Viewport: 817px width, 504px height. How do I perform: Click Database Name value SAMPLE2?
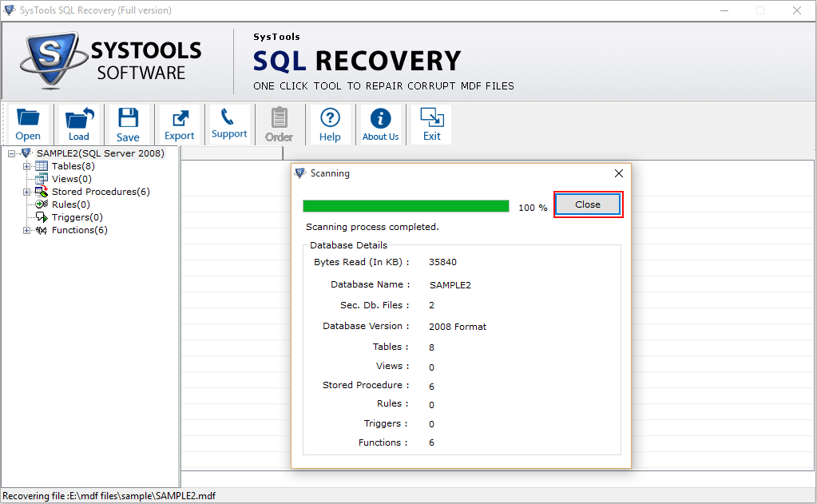pos(450,285)
